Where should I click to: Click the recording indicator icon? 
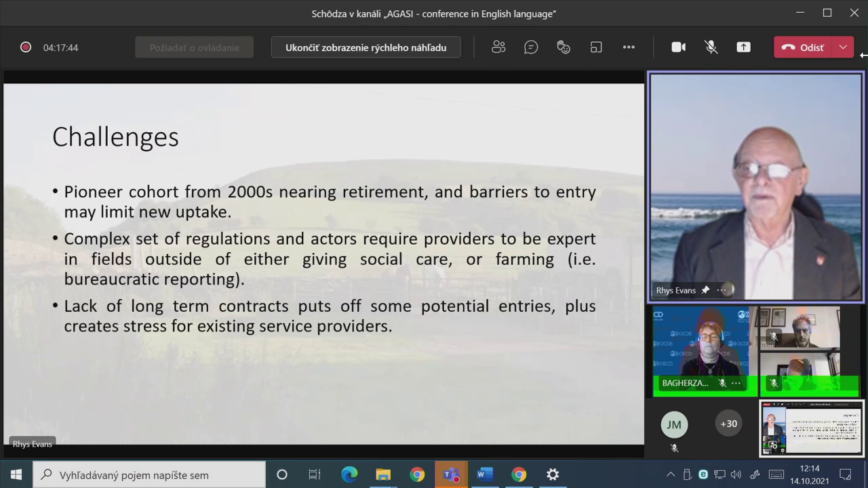(x=26, y=47)
